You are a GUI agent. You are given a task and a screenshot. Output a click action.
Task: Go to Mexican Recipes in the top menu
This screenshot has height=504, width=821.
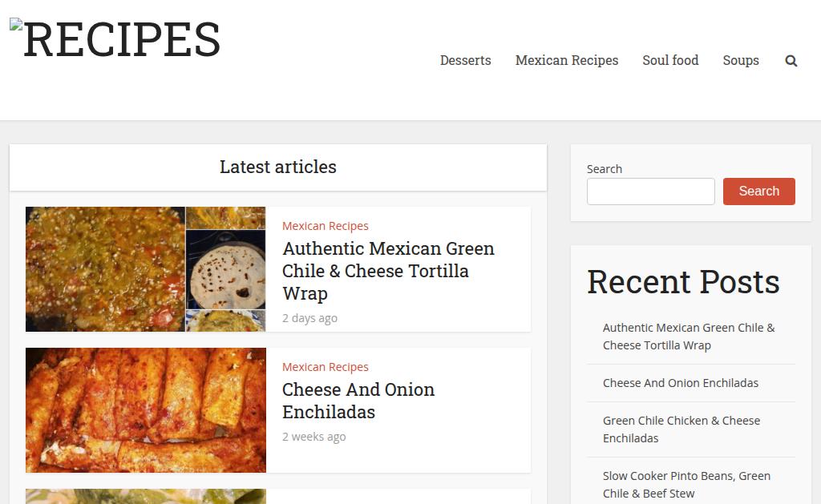[x=567, y=61]
